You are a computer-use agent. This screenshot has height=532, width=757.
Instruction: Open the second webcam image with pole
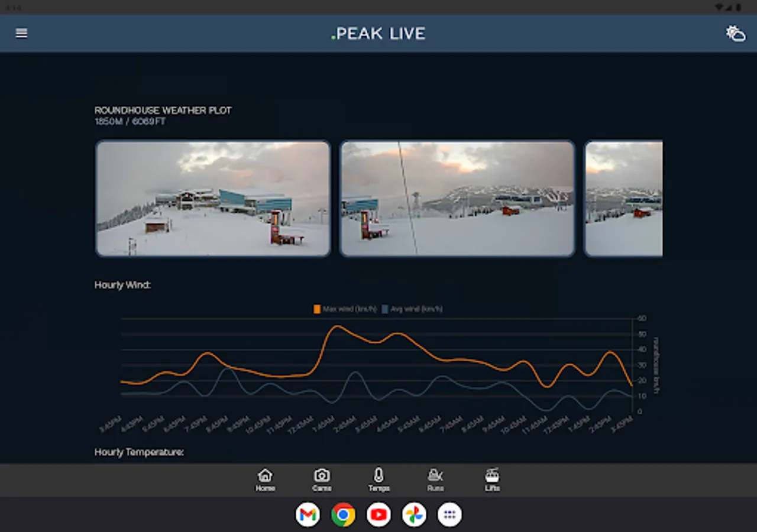[458, 199]
